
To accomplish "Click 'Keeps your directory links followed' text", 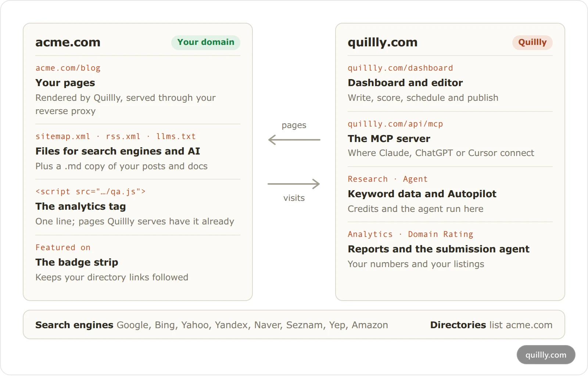I will 112,277.
